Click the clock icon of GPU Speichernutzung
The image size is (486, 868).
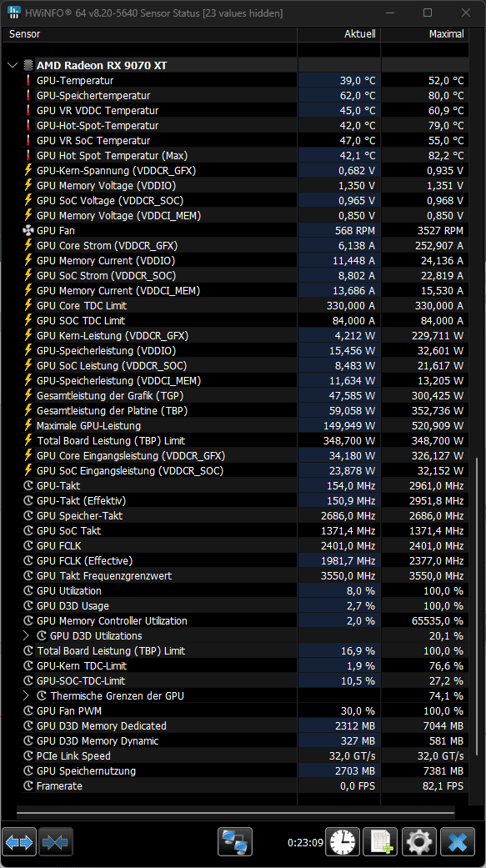pyautogui.click(x=29, y=770)
